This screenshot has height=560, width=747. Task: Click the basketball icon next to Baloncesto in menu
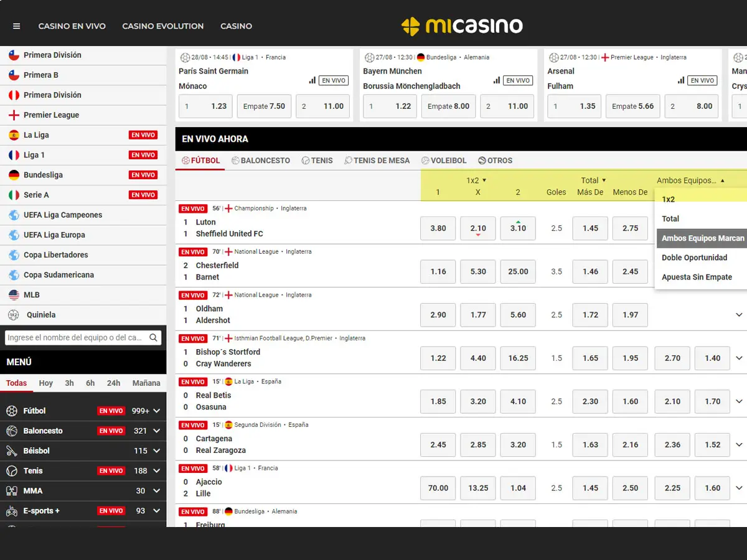tap(12, 431)
